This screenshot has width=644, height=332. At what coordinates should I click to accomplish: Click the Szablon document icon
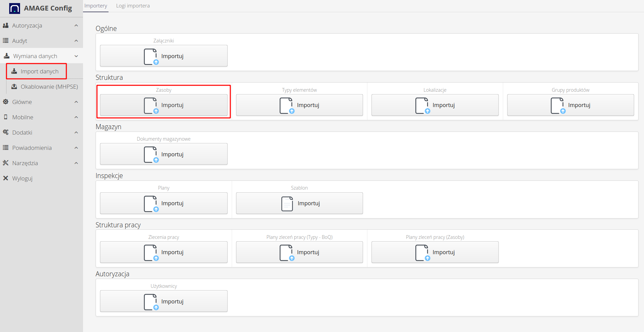point(287,204)
